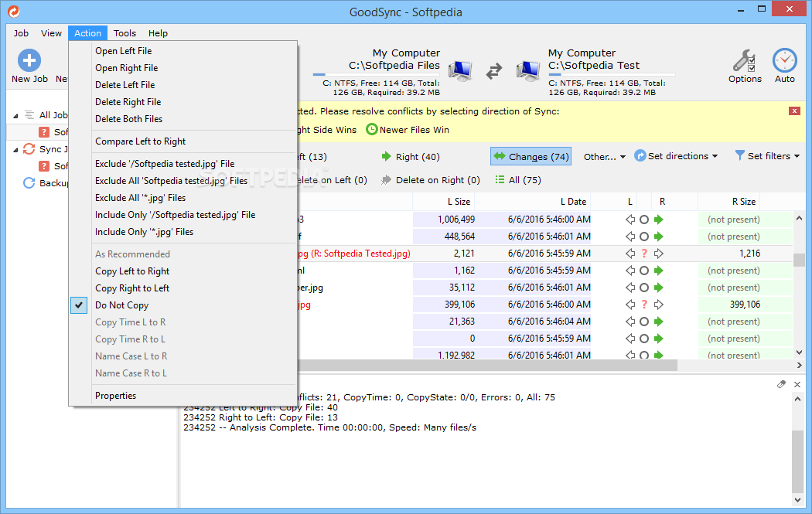
Task: Click the right folder disk space bar
Action: tap(612, 74)
